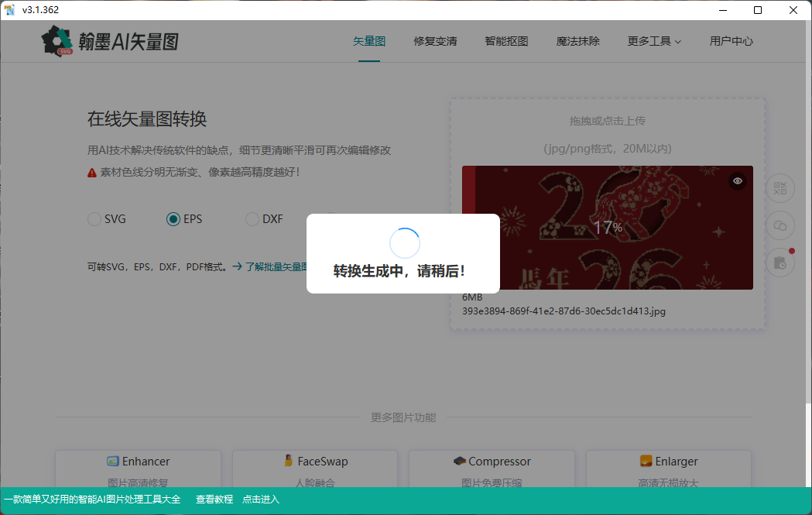The width and height of the screenshot is (812, 515).
Task: Open 用户中心 in the top navigation
Action: (x=731, y=41)
